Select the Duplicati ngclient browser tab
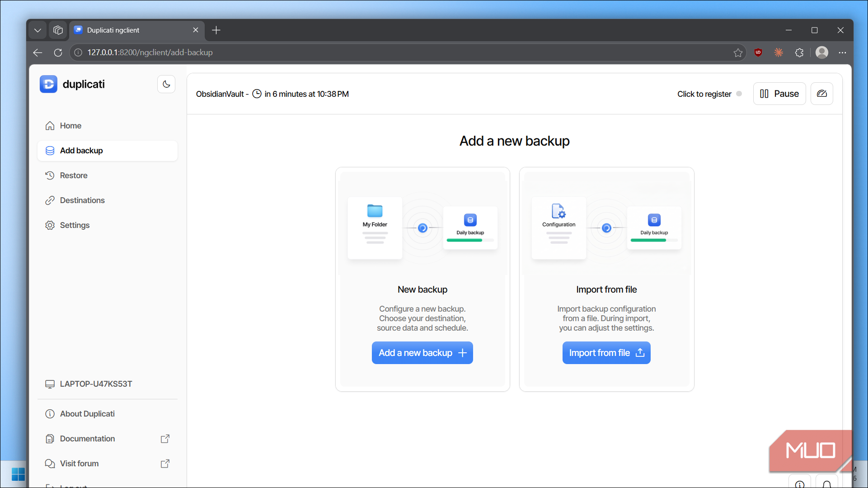 click(137, 30)
